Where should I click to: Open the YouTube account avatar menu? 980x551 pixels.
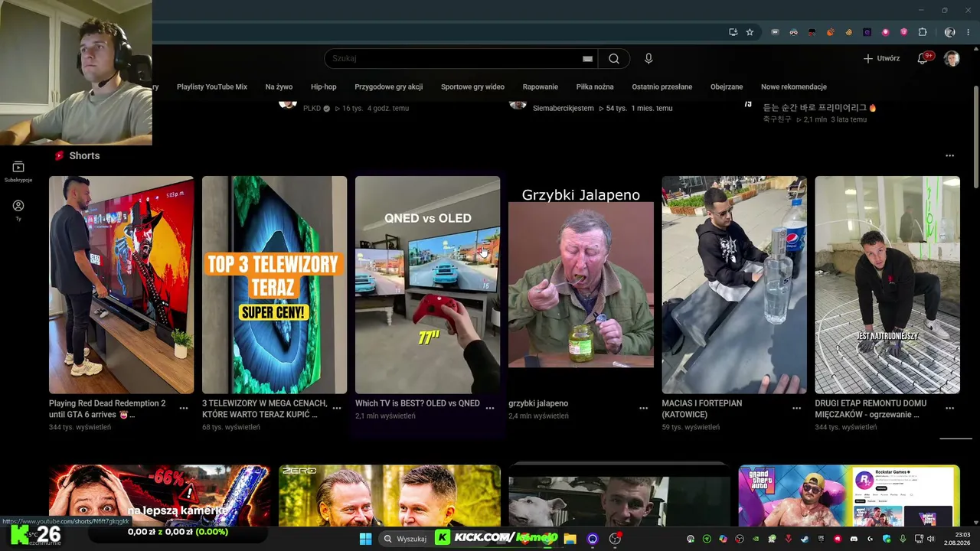pos(952,58)
